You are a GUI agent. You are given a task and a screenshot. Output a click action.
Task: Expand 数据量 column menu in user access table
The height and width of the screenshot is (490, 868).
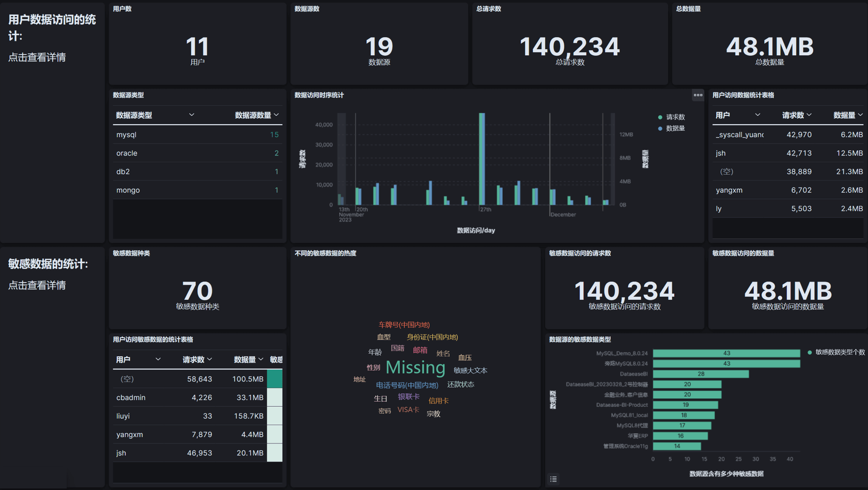pyautogui.click(x=860, y=115)
